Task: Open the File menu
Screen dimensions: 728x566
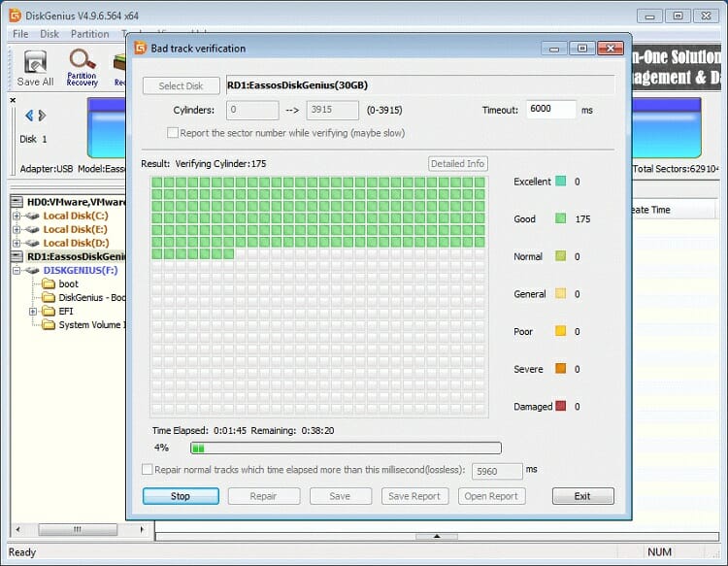Action: [x=20, y=34]
